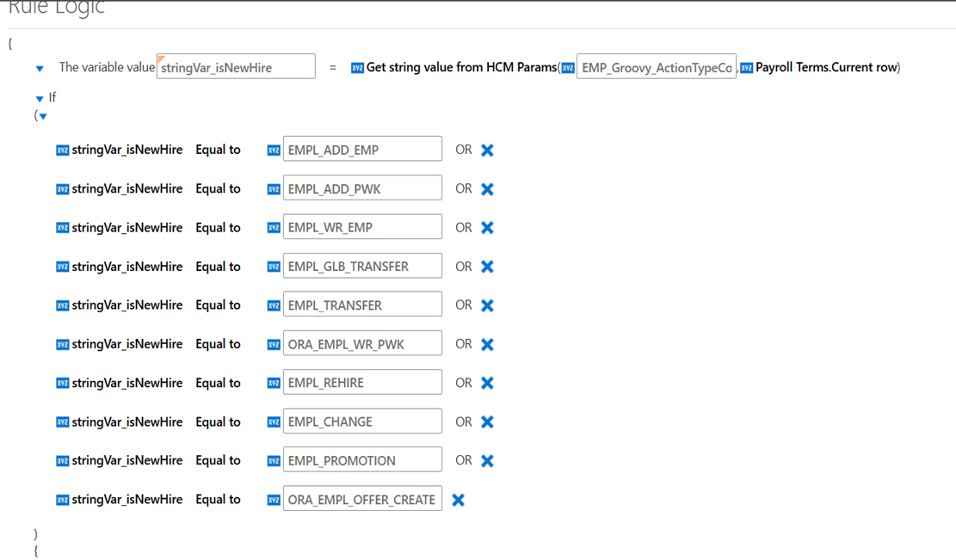Collapse the If block arrow
The height and width of the screenshot is (560, 956).
click(40, 98)
